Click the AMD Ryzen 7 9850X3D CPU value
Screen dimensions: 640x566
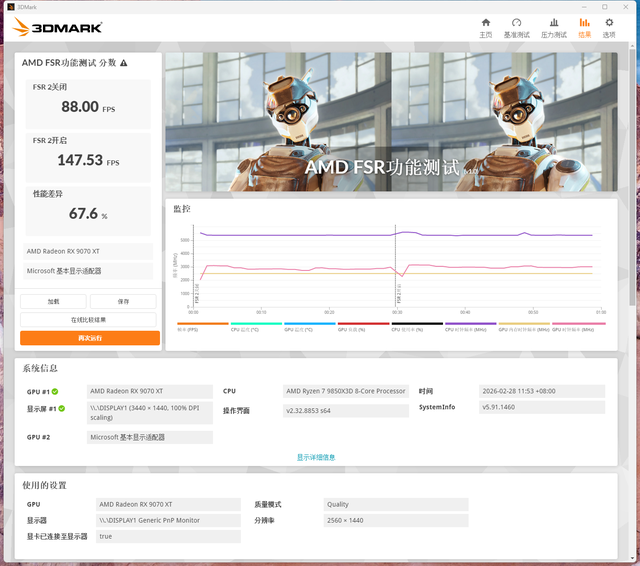point(346,391)
